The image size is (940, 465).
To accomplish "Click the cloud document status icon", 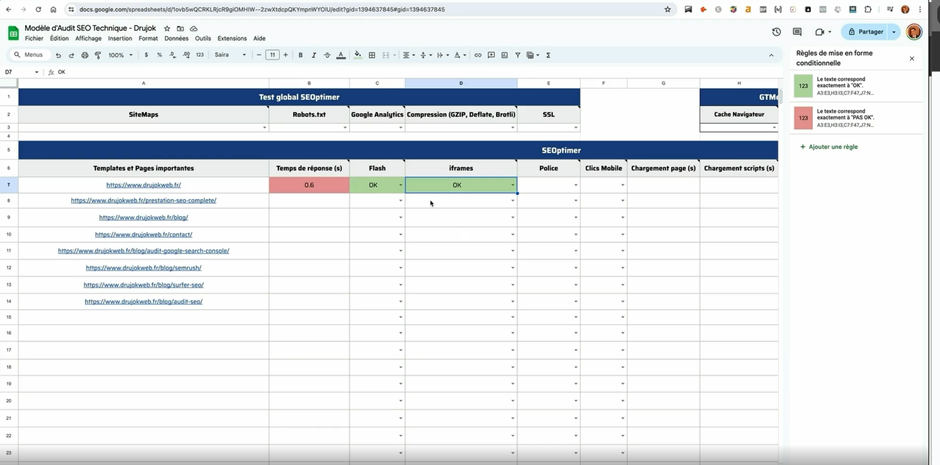I will point(194,29).
